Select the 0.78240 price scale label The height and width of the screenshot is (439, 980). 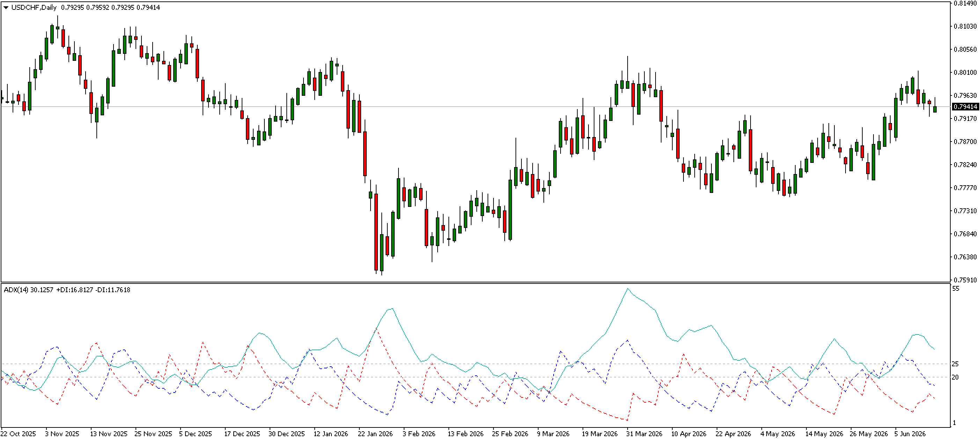(x=966, y=165)
